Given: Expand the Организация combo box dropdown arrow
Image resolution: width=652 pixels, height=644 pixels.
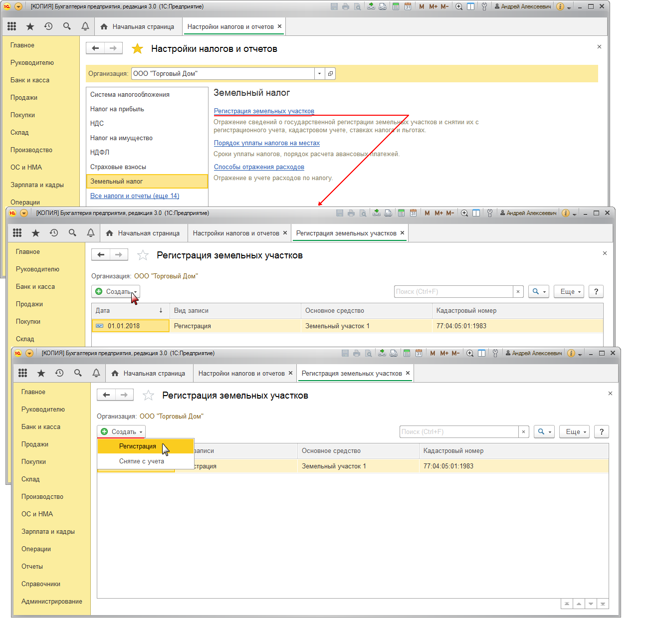Looking at the screenshot, I should point(320,73).
